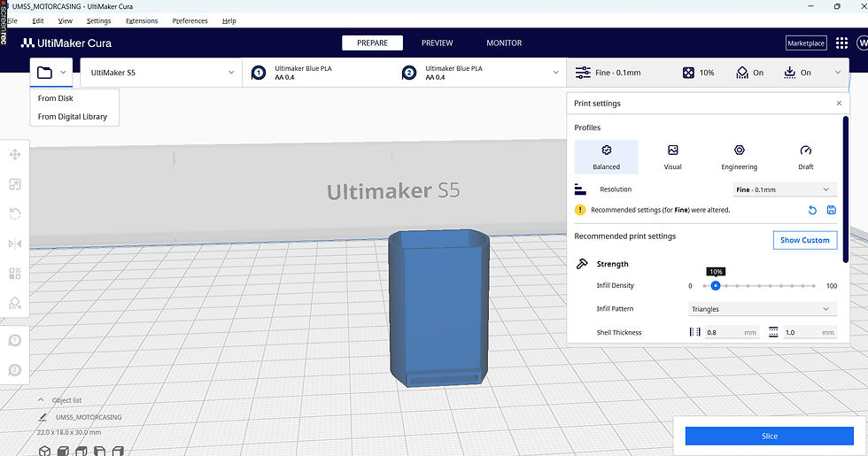Click the pencil icon beside UMS5_MOTORCASING

43,417
